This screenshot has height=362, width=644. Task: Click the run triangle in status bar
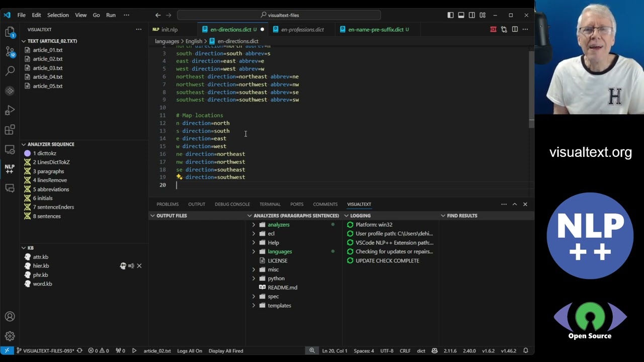click(x=134, y=351)
